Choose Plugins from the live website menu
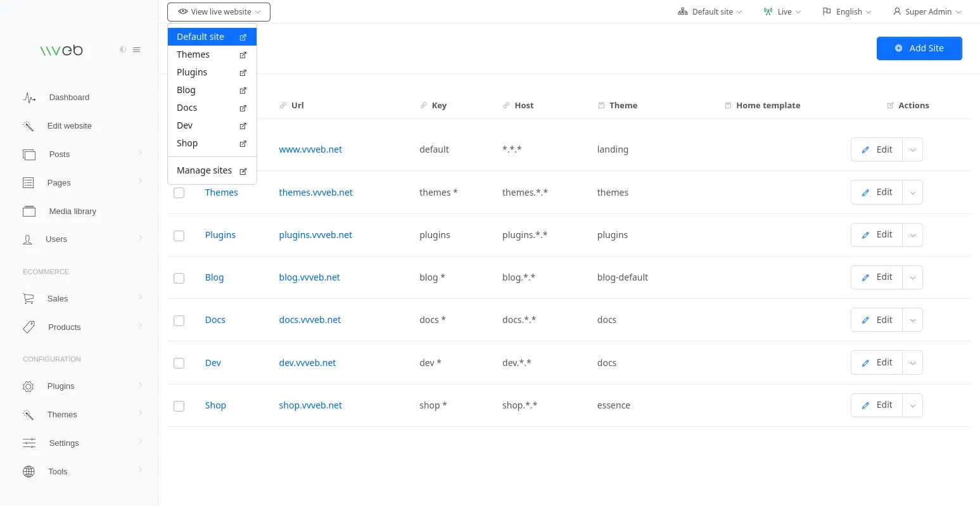Screen dimensions: 980x506 [192, 72]
